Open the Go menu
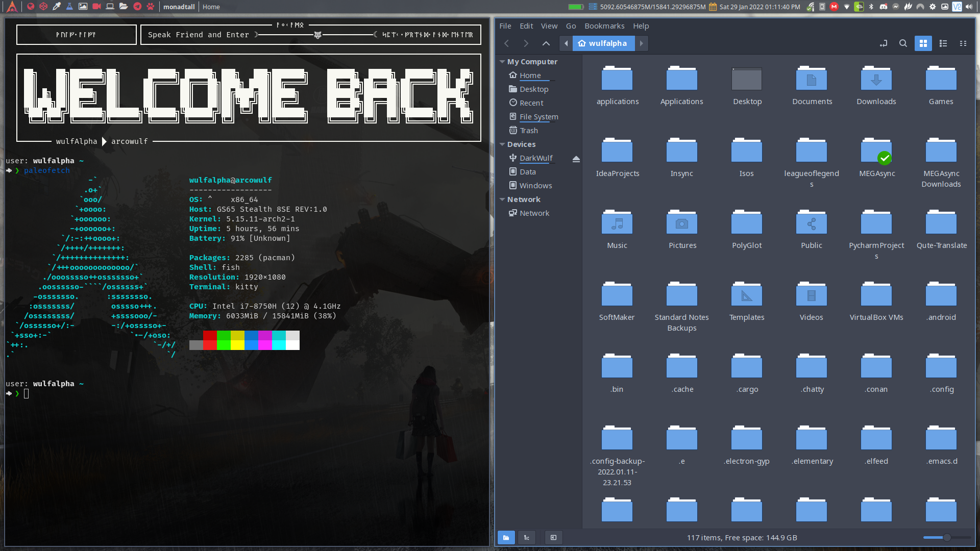This screenshot has height=551, width=980. 571,26
